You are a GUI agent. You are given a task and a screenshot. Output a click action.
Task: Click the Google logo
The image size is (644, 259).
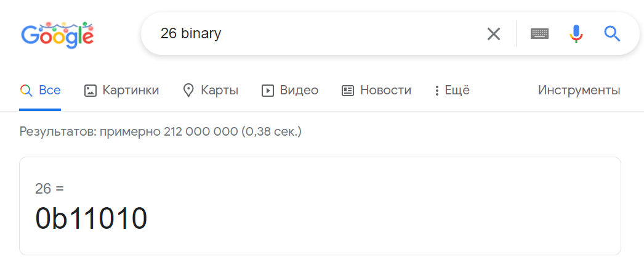[x=57, y=35]
